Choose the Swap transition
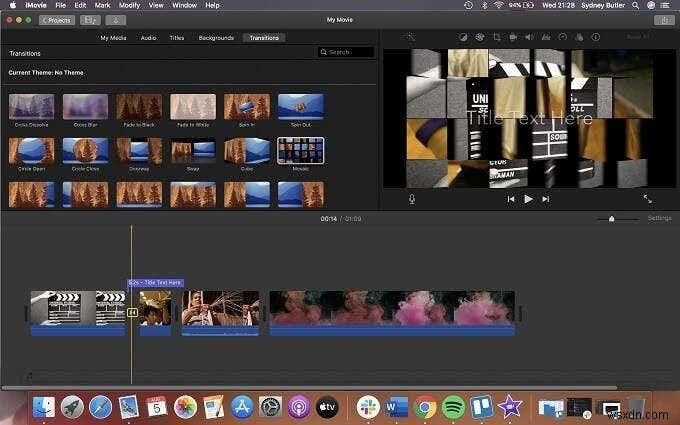 193,150
